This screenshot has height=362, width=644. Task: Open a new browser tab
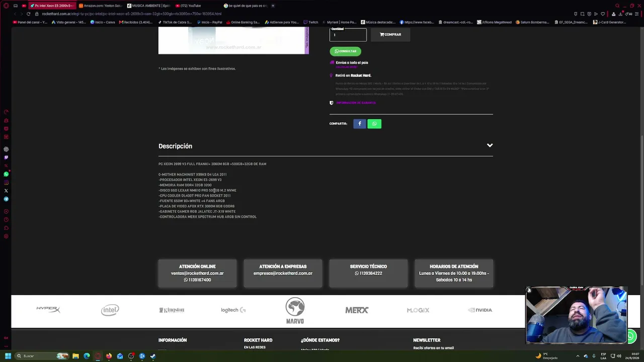[x=273, y=6]
